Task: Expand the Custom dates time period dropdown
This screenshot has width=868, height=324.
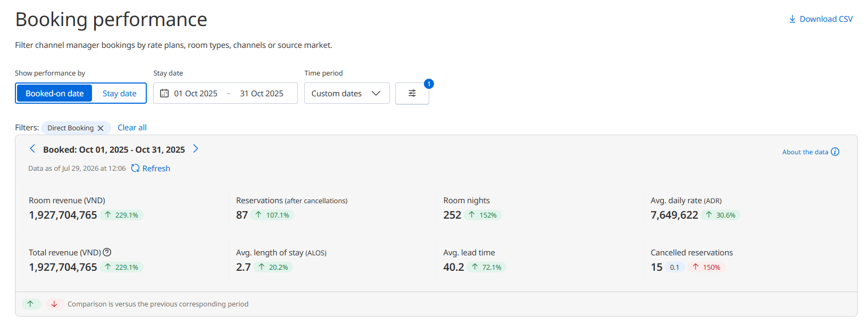Action: coord(347,93)
